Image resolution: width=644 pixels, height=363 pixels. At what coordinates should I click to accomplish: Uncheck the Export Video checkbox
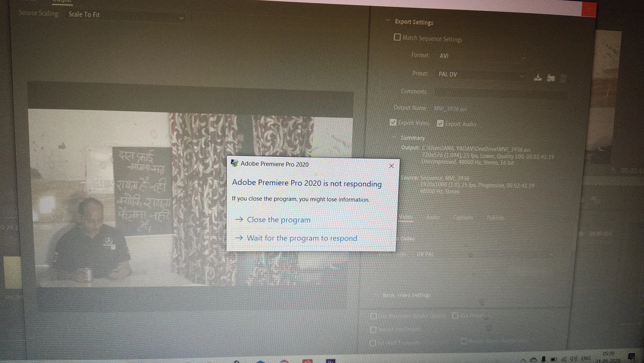click(x=393, y=122)
